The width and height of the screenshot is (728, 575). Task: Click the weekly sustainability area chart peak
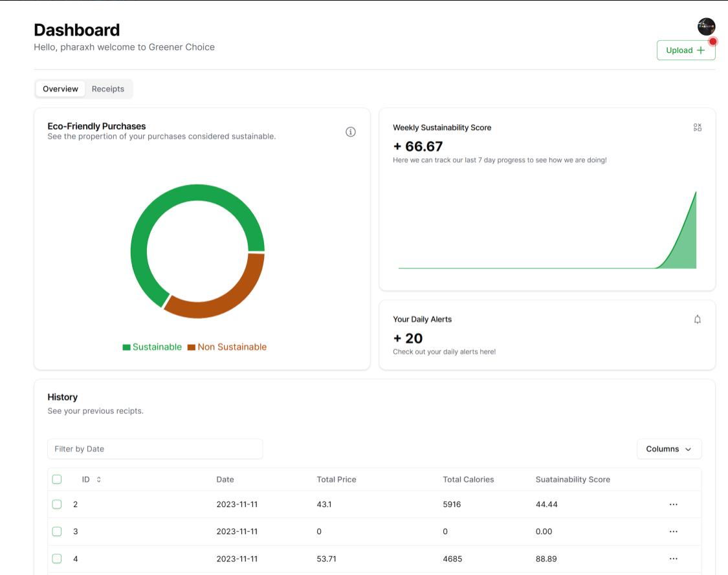pos(696,193)
